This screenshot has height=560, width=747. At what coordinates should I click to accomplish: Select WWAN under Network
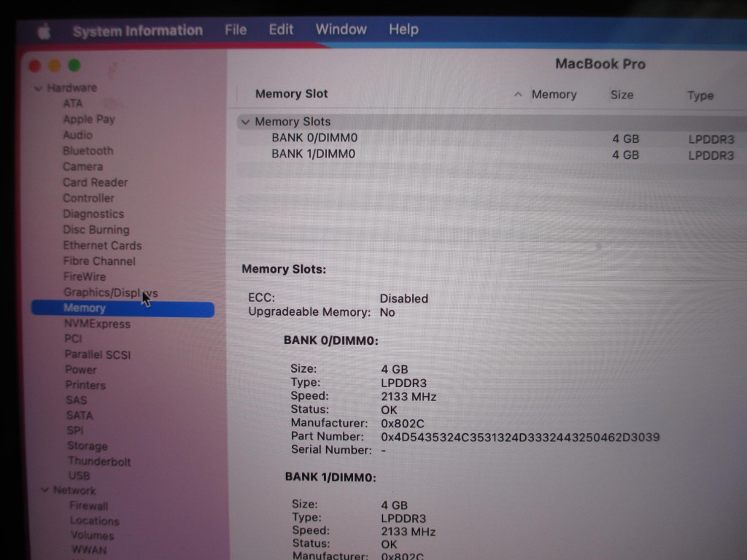[89, 550]
